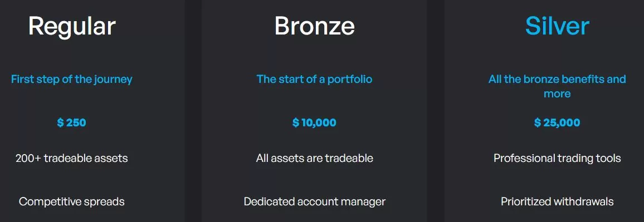This screenshot has height=222, width=644.
Task: Click 'All the bronze benefits and more' text
Action: click(557, 86)
